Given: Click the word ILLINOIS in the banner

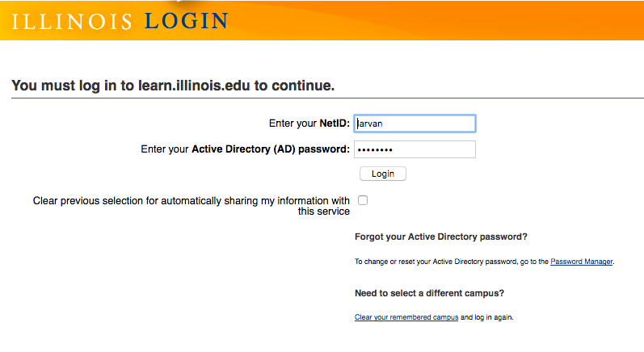Looking at the screenshot, I should (72, 21).
